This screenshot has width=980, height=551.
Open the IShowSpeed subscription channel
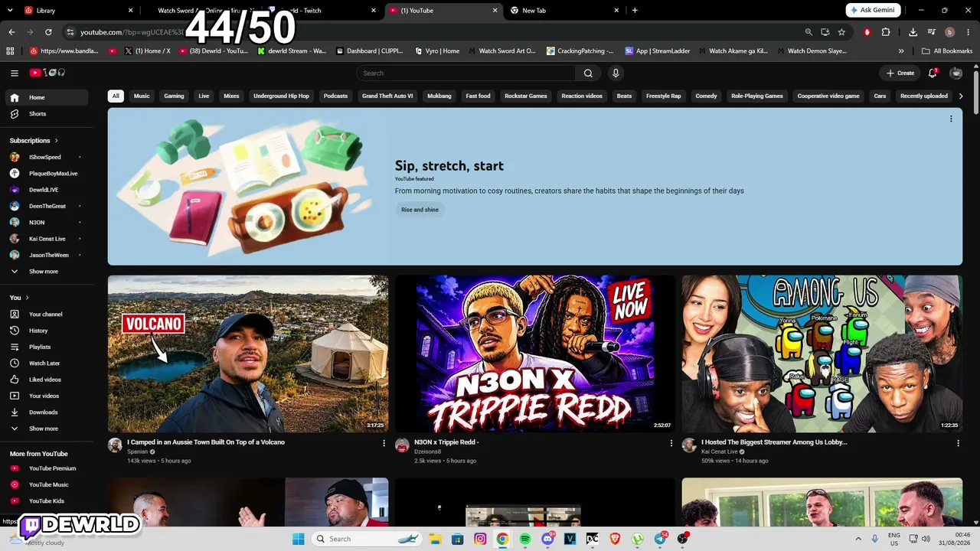[x=44, y=157]
